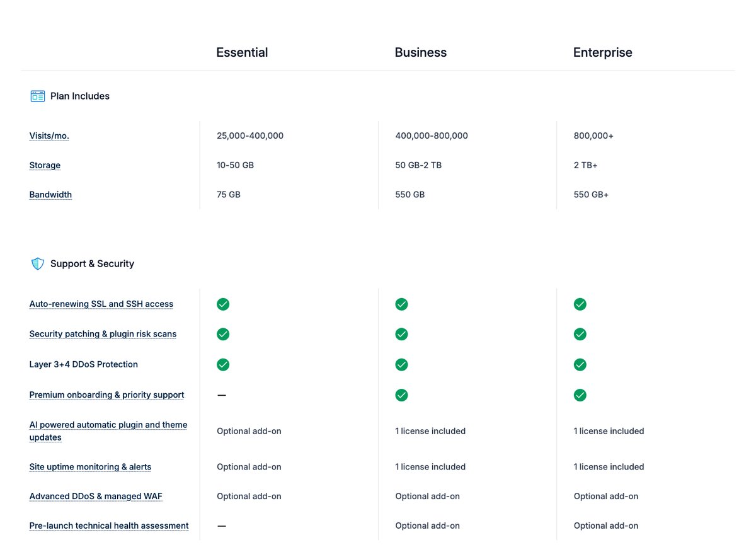
Task: Click the Support & Security heading
Action: 92,263
